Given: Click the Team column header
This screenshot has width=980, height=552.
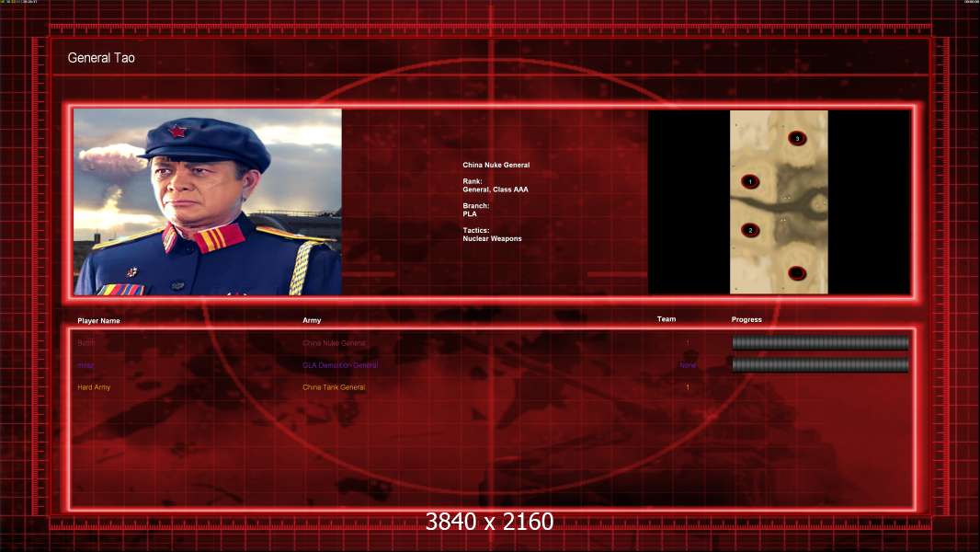Looking at the screenshot, I should (667, 319).
